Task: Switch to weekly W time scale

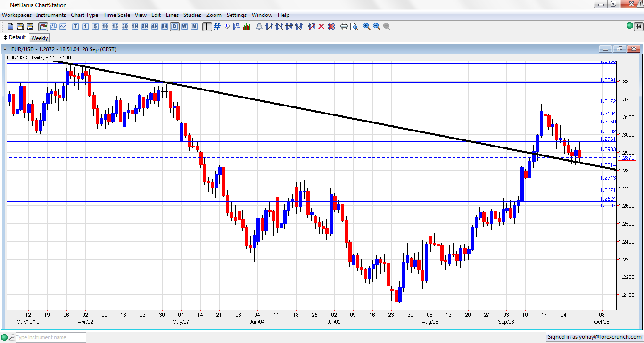Action: 184,26
